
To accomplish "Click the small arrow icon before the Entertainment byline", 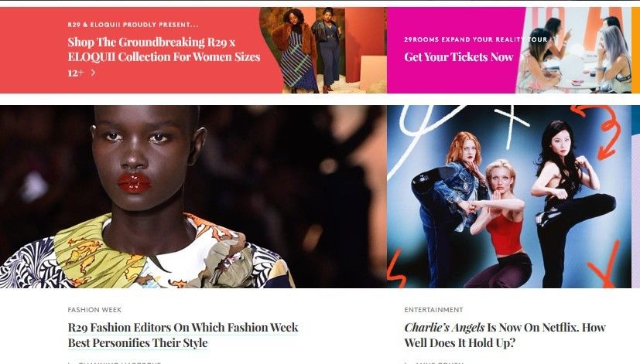I will pyautogui.click(x=406, y=362).
